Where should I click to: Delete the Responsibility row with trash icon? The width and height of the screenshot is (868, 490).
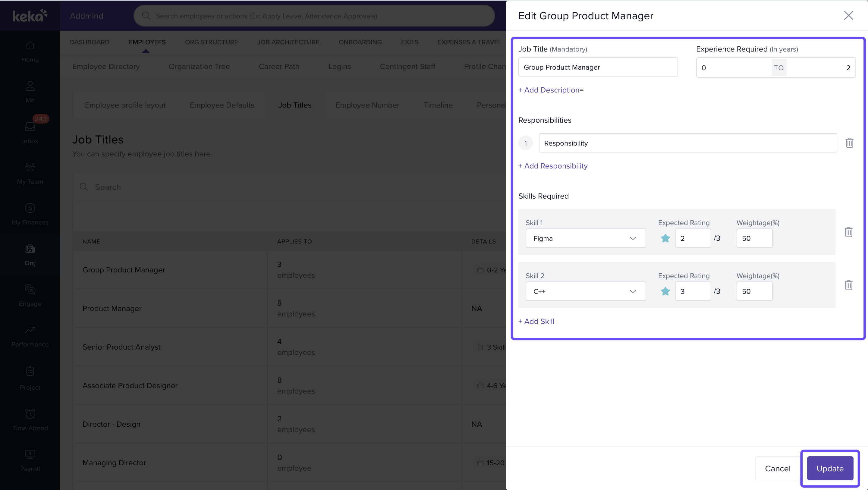[x=849, y=143]
